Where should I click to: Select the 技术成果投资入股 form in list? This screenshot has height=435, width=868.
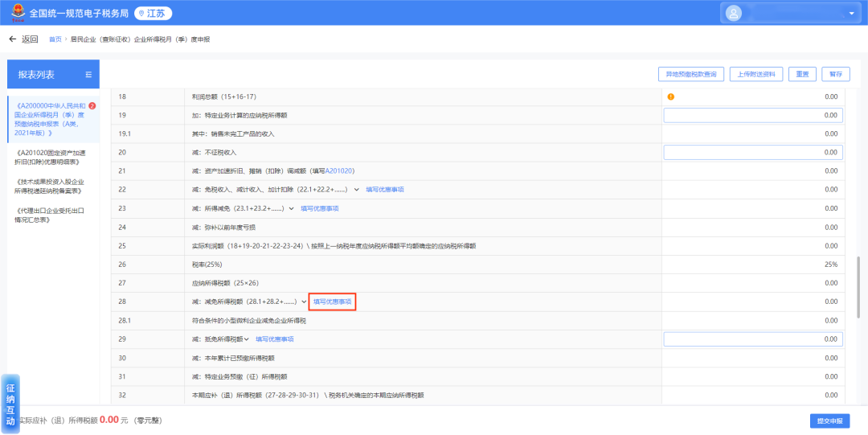[50, 187]
